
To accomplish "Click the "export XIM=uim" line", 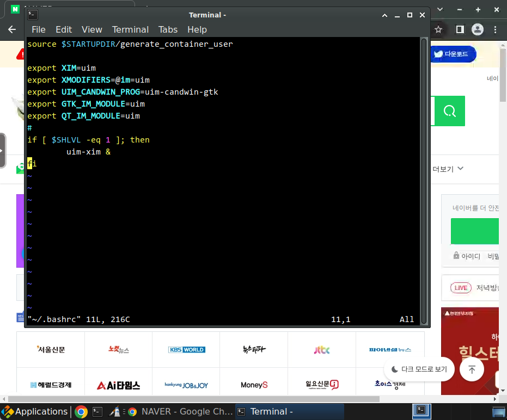I will 62,68.
